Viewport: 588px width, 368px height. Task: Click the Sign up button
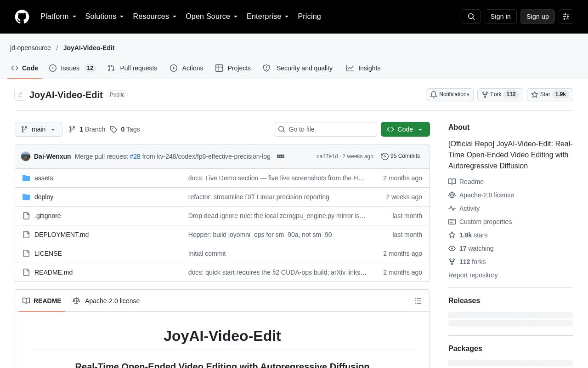(x=537, y=17)
